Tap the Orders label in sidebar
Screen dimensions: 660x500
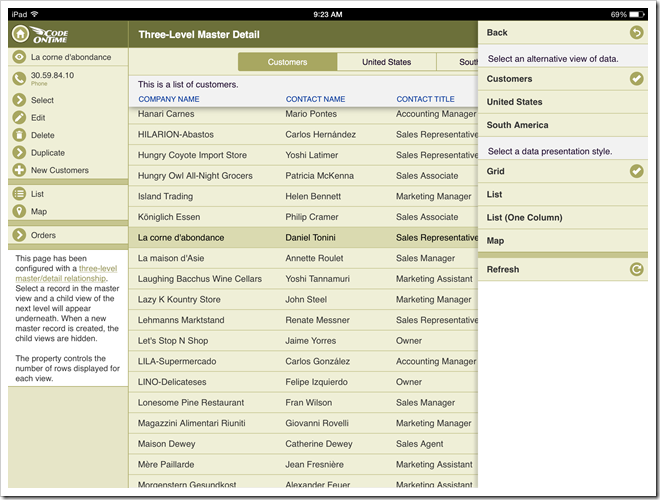click(x=43, y=235)
